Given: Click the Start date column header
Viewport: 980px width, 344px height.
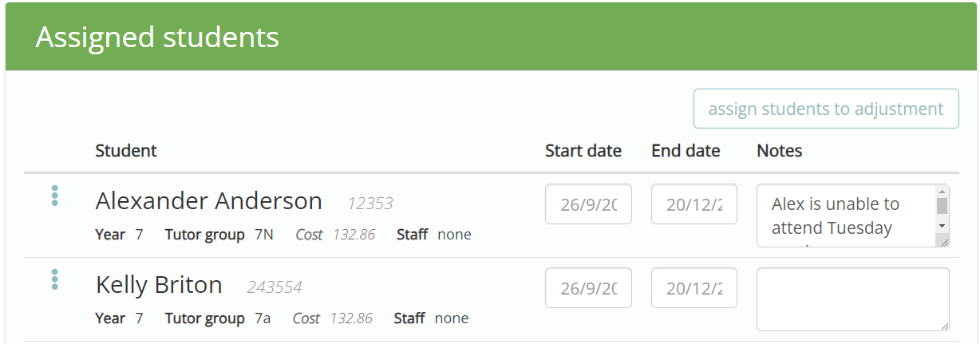Looking at the screenshot, I should coord(583,151).
